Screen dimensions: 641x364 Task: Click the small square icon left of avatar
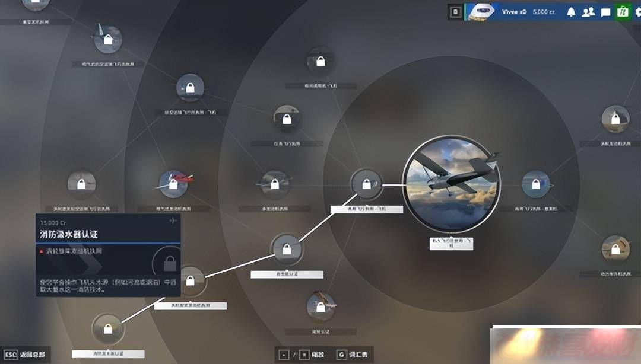(455, 12)
